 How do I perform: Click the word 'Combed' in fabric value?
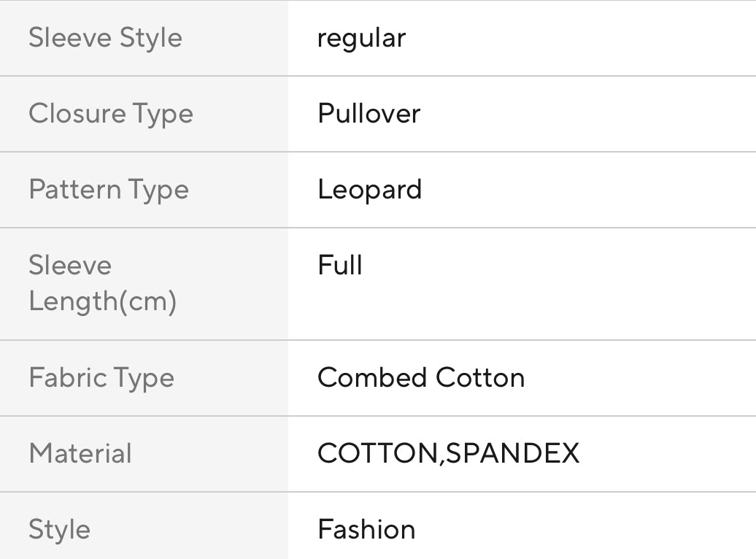(372, 378)
